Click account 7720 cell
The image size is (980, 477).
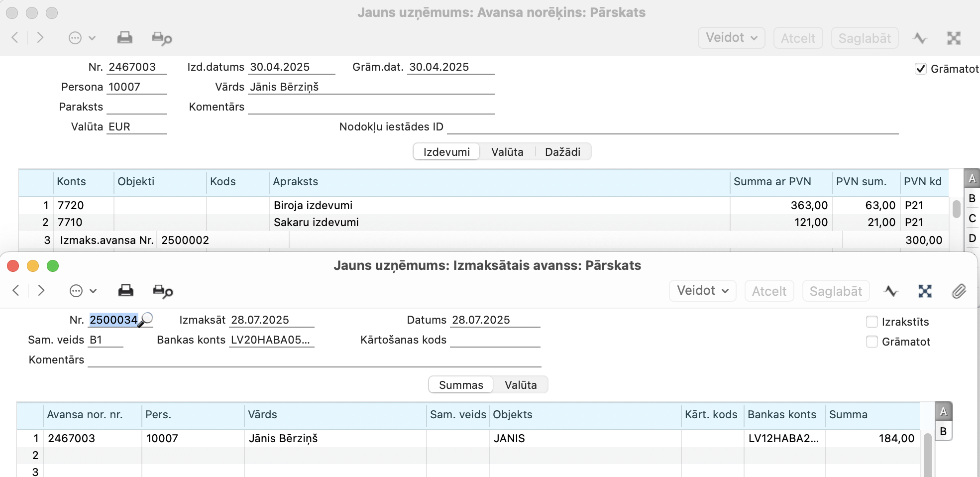(84, 205)
